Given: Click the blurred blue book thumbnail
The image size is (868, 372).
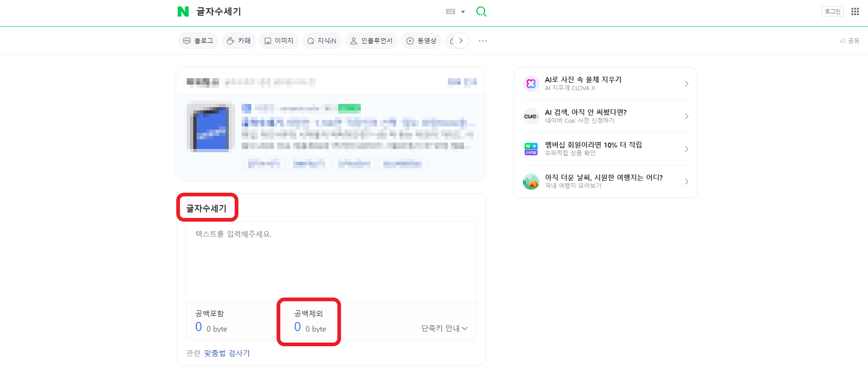Looking at the screenshot, I should click(211, 128).
